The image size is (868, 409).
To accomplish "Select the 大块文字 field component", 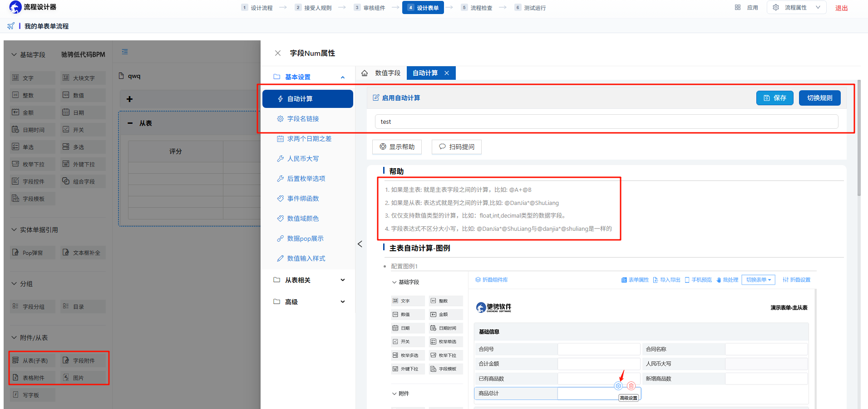I will coord(83,78).
